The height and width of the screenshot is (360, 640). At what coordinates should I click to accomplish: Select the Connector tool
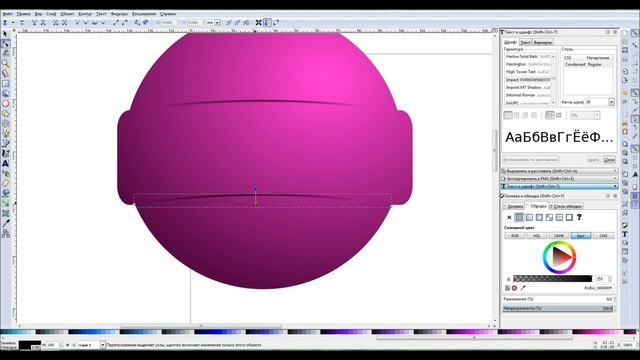(x=5, y=233)
